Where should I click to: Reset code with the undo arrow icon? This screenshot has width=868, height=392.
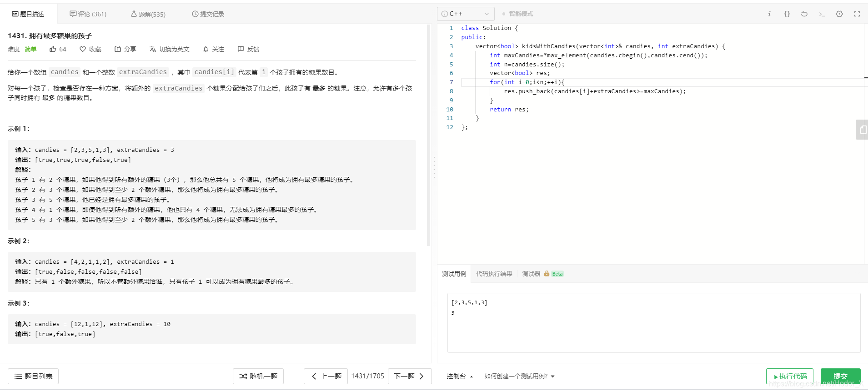point(804,14)
